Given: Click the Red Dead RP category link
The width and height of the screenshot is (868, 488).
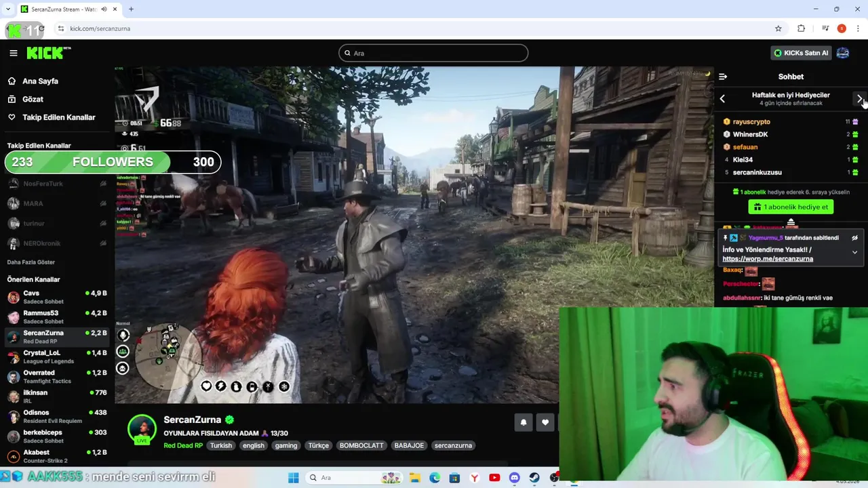Looking at the screenshot, I should (x=183, y=445).
